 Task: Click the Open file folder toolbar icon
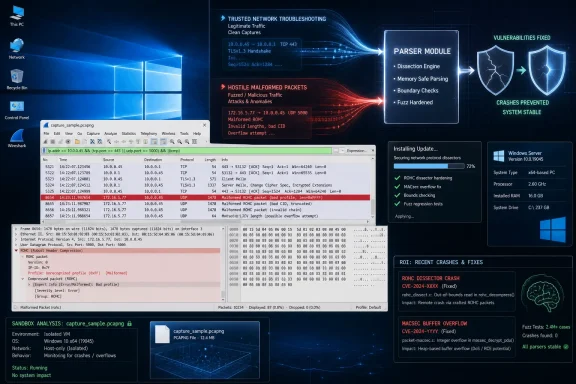point(77,141)
